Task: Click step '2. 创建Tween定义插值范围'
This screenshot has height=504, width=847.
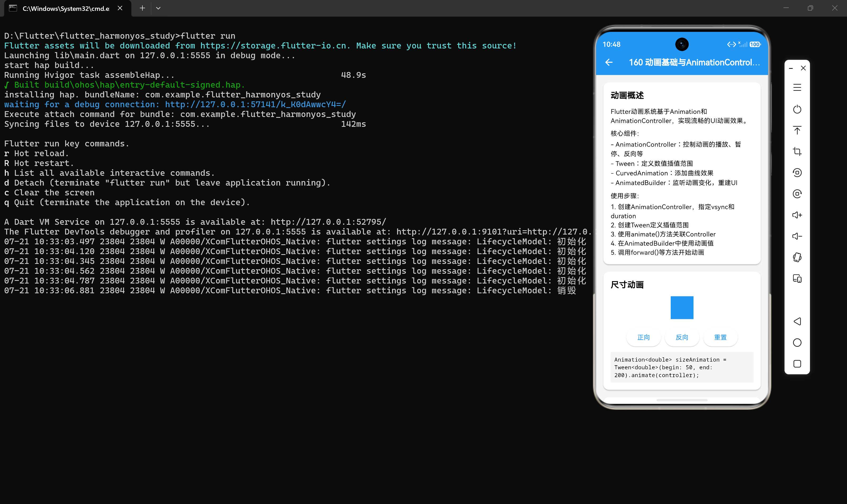Action: click(x=649, y=225)
